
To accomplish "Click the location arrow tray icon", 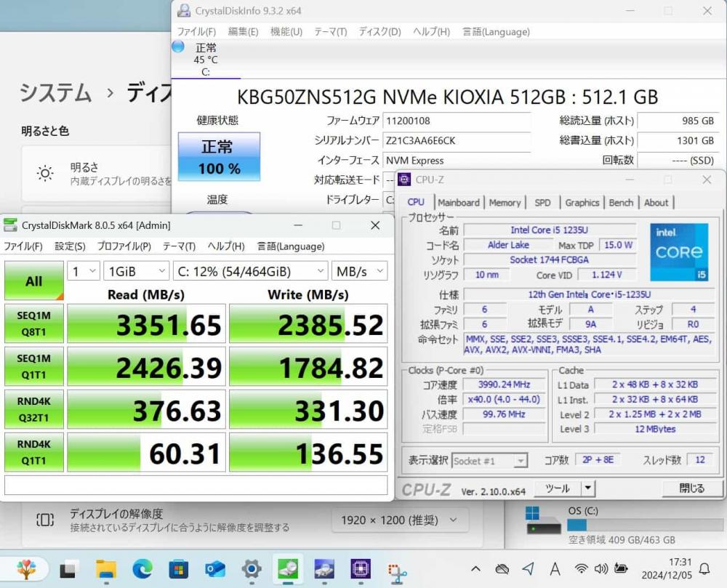I will pyautogui.click(x=528, y=568).
